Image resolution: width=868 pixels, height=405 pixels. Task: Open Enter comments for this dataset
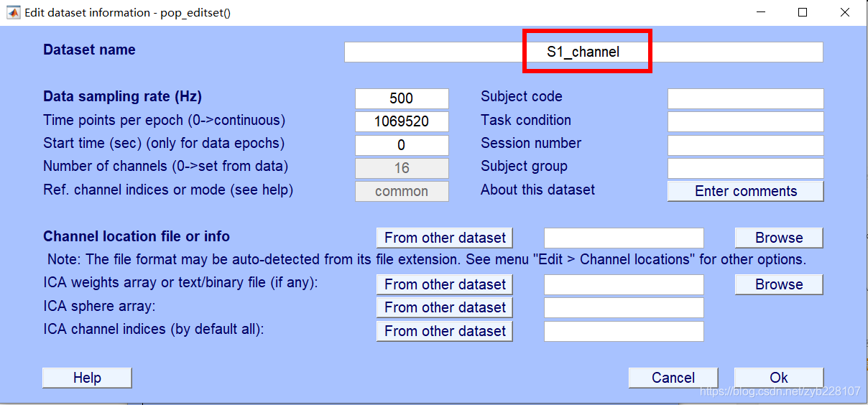[x=745, y=191]
